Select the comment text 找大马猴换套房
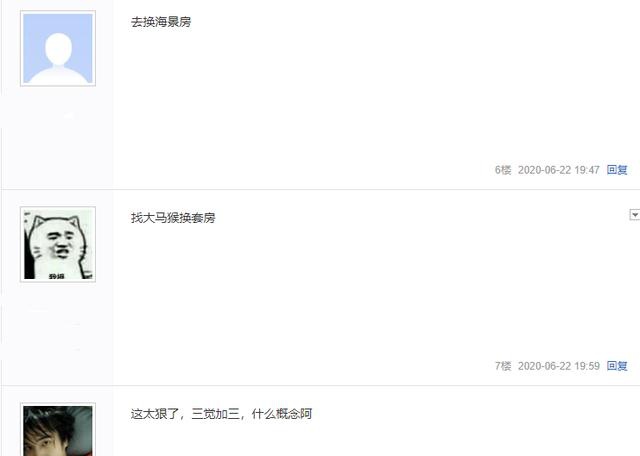This screenshot has width=640, height=456. click(173, 218)
